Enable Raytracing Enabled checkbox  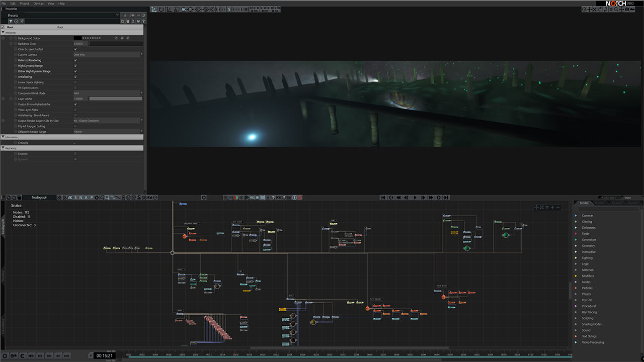tap(75, 153)
